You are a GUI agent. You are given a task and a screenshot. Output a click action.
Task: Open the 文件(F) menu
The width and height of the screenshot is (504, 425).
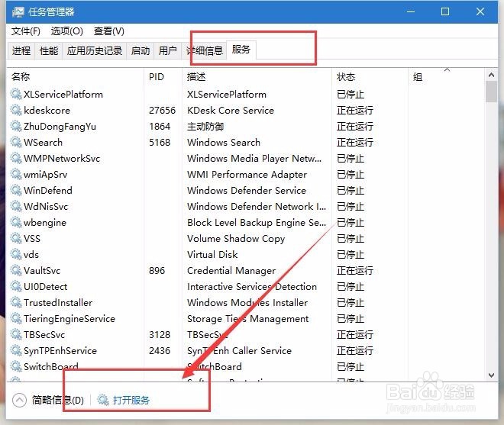pos(26,31)
